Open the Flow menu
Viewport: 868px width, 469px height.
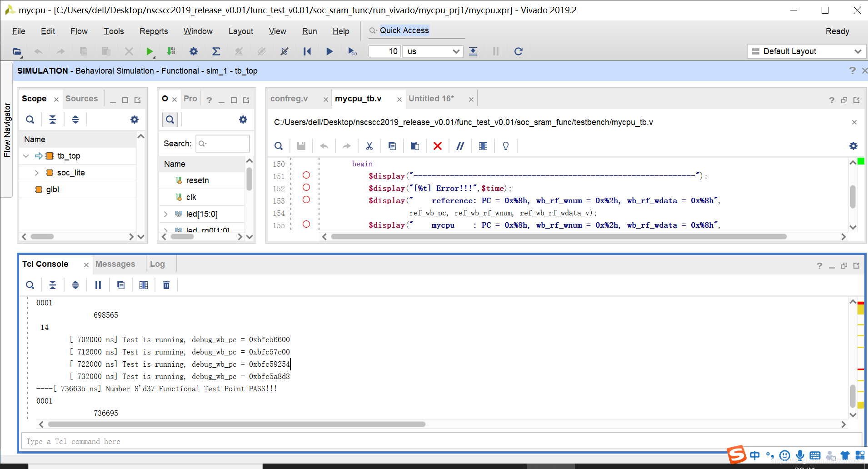(79, 31)
